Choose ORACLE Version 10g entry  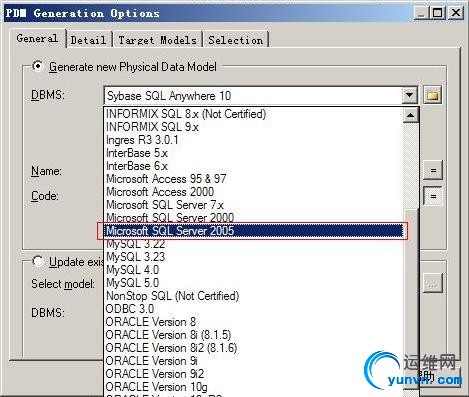point(254,387)
